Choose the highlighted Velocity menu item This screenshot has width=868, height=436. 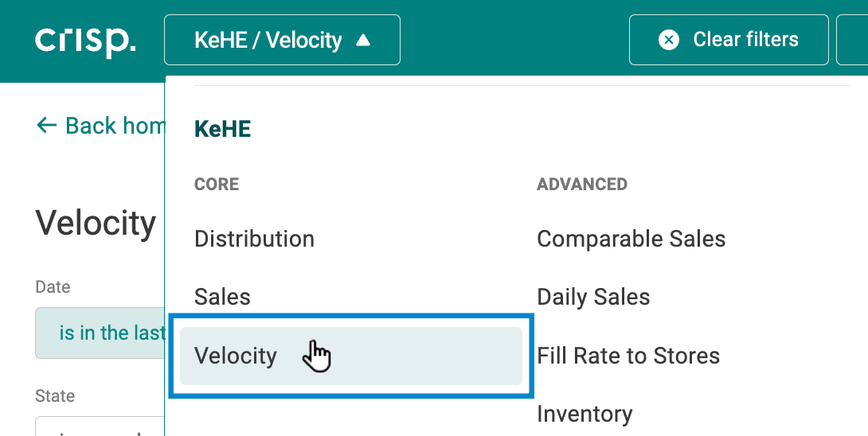pyautogui.click(x=351, y=356)
